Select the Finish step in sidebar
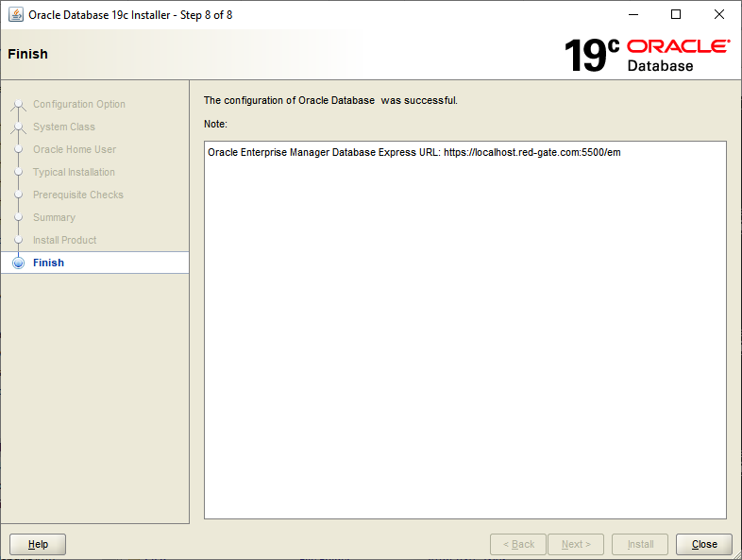This screenshot has width=742, height=560. coord(94,263)
